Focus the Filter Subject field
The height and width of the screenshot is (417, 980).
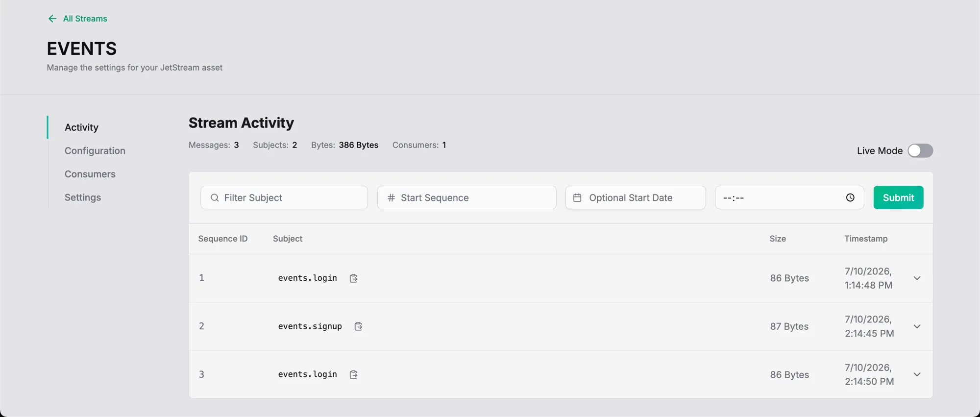tap(284, 197)
